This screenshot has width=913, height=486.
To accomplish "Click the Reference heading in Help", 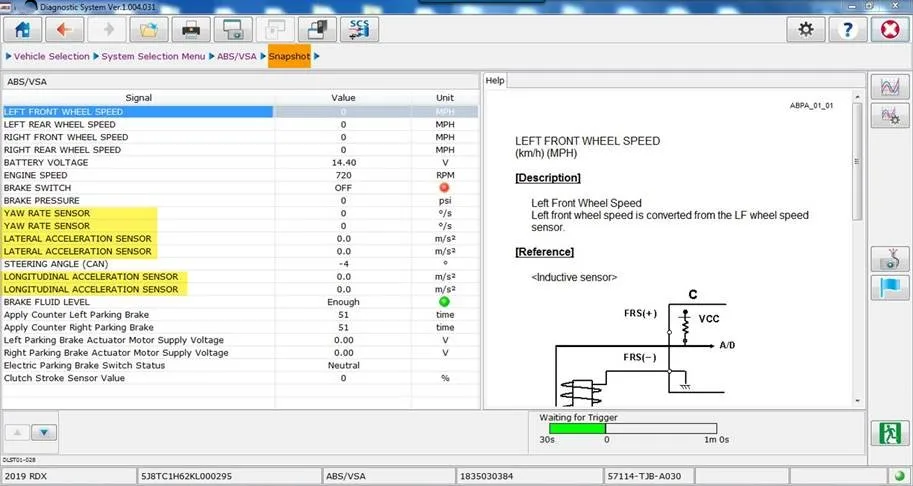I will pos(544,252).
